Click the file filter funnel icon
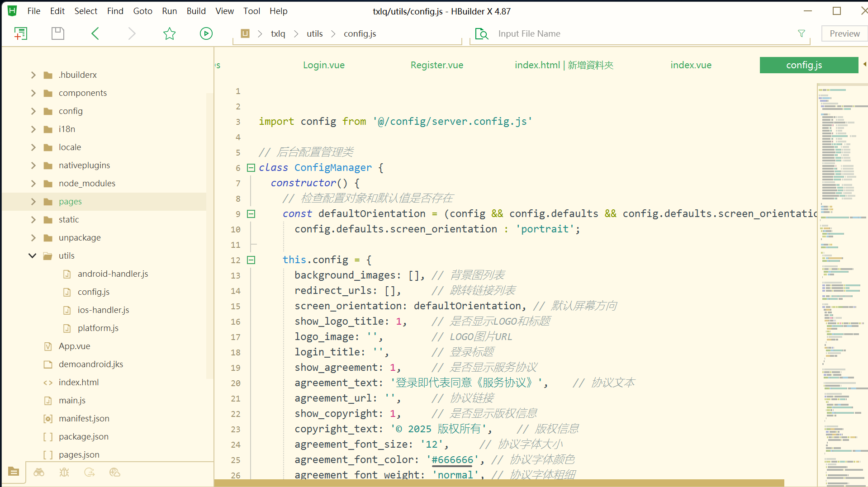This screenshot has height=487, width=868. point(801,33)
